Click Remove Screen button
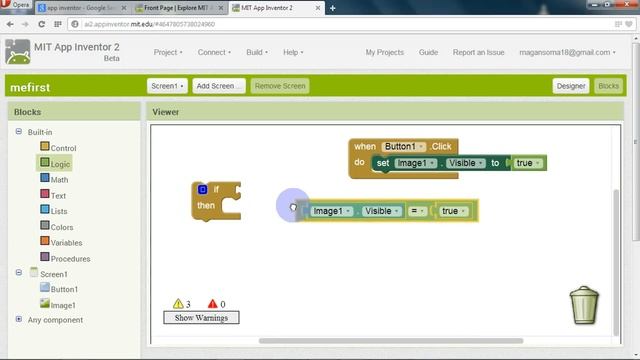Screen dimensions: 640x360 [x=280, y=86]
